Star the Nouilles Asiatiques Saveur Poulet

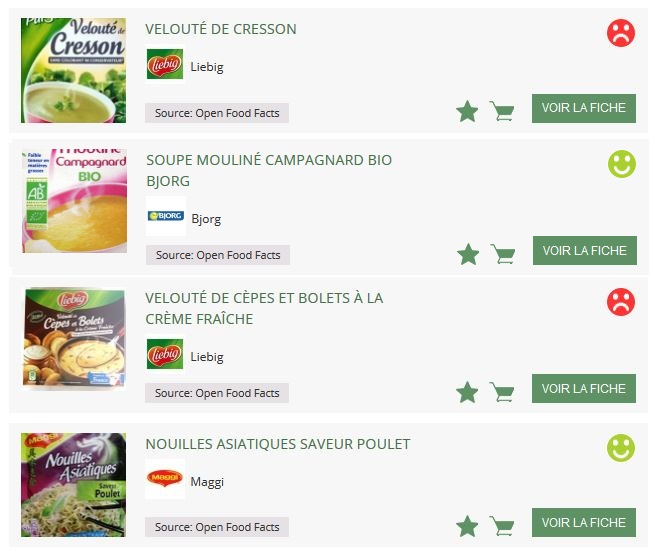coord(467,526)
